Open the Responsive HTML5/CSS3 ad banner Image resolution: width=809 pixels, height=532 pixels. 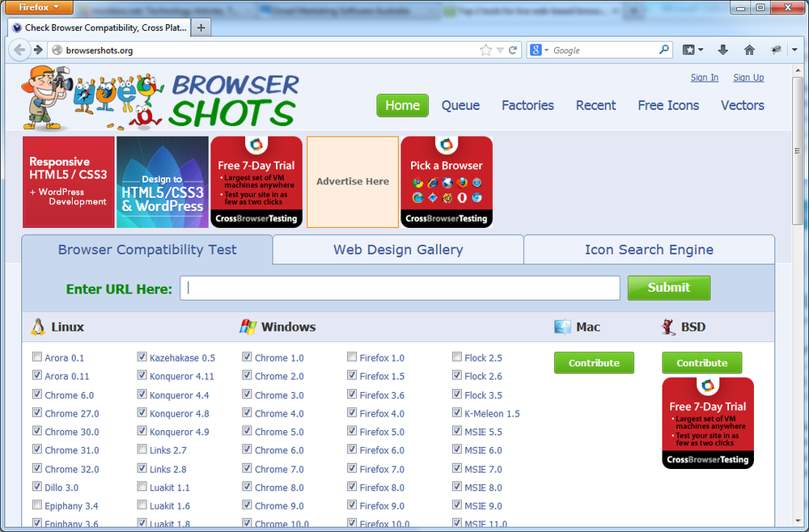tap(69, 182)
